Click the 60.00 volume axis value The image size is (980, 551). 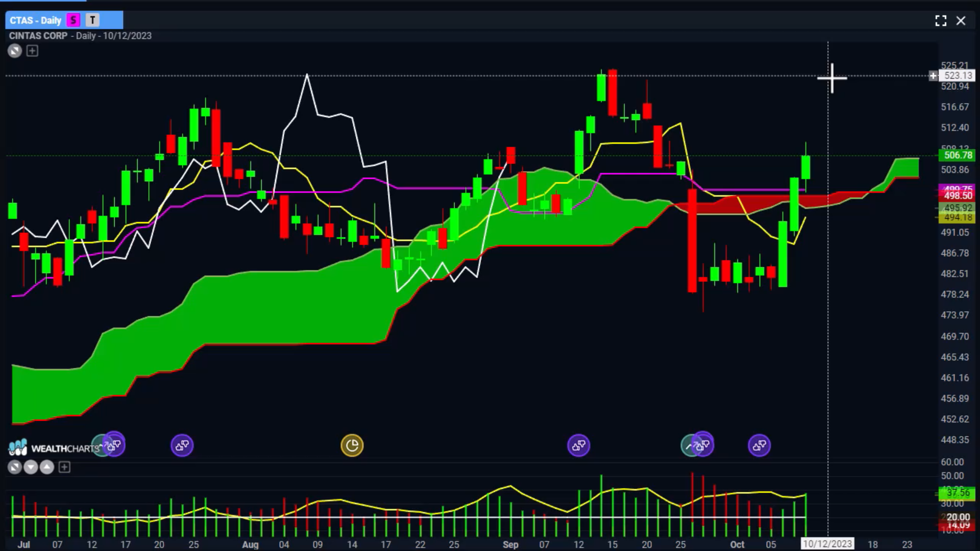(x=952, y=462)
